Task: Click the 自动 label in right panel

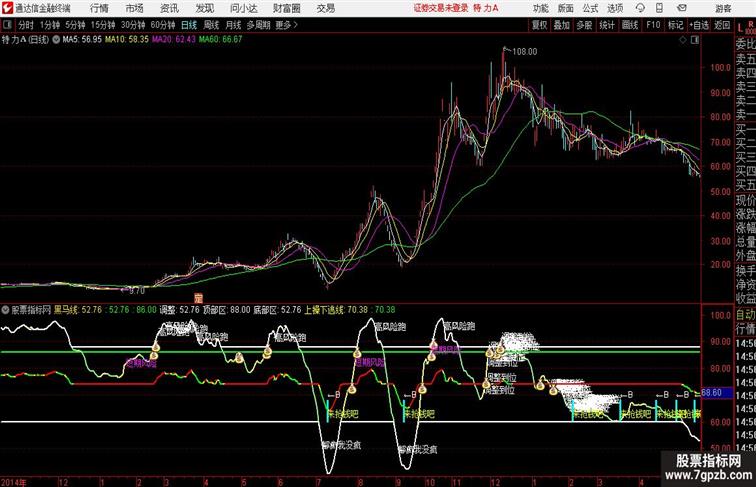Action: coord(745,315)
